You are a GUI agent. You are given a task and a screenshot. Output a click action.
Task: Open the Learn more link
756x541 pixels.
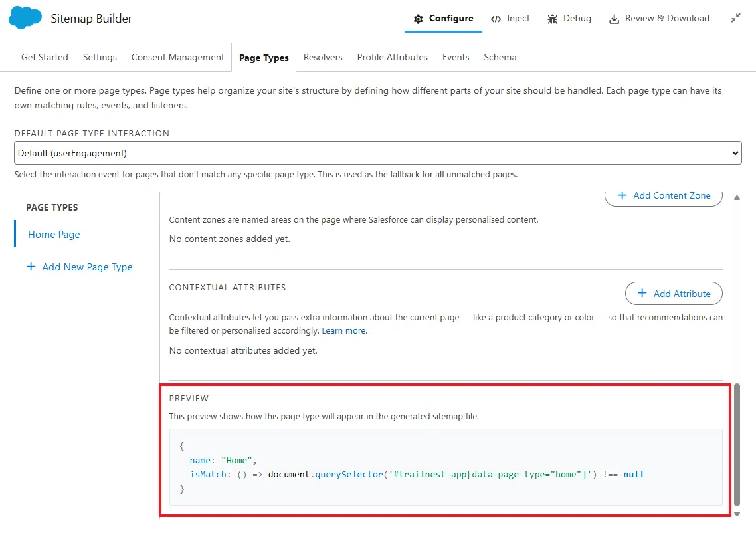[x=343, y=331]
